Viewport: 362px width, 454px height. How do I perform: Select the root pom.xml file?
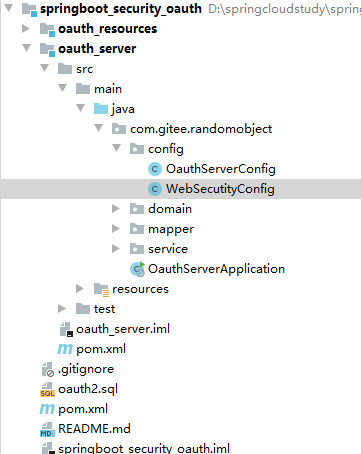83,409
